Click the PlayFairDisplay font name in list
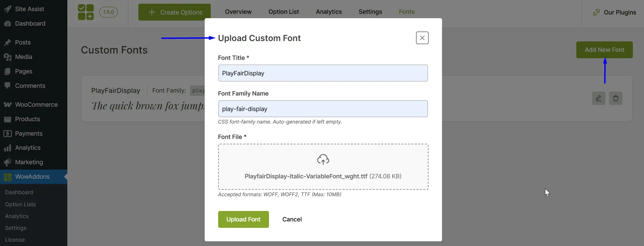The image size is (644, 246). coord(115,91)
